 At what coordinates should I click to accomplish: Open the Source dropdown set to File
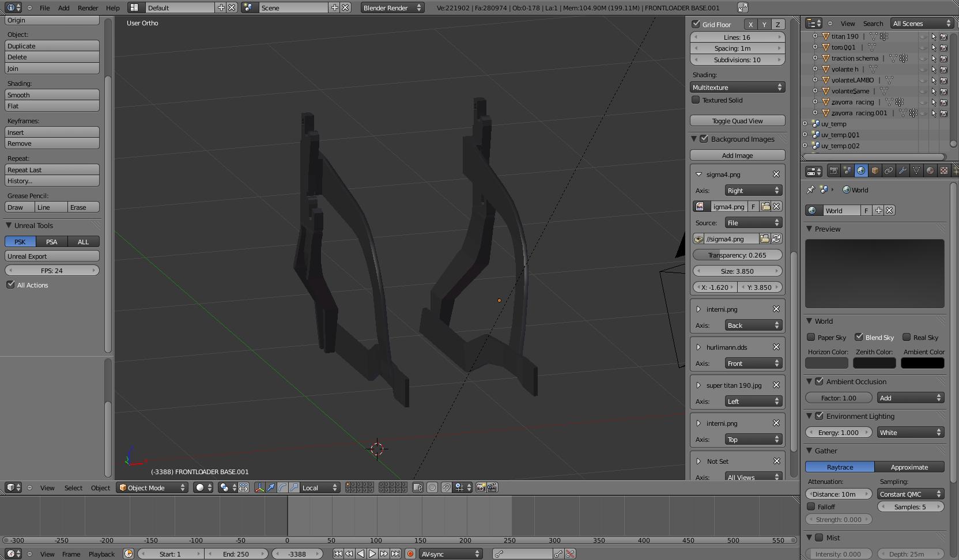tap(753, 222)
